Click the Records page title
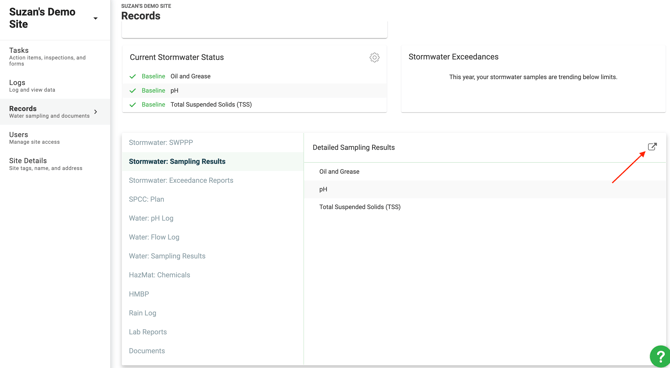Image resolution: width=670 pixels, height=368 pixels. click(141, 16)
